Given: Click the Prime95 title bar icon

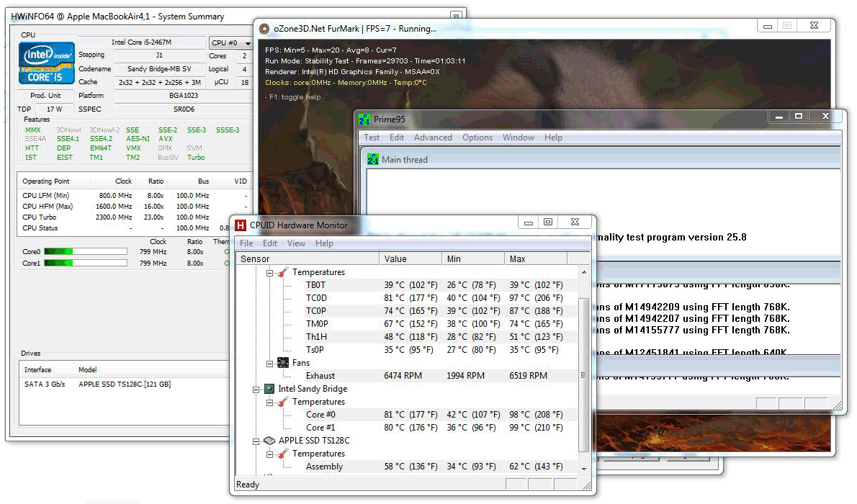Looking at the screenshot, I should (x=364, y=120).
